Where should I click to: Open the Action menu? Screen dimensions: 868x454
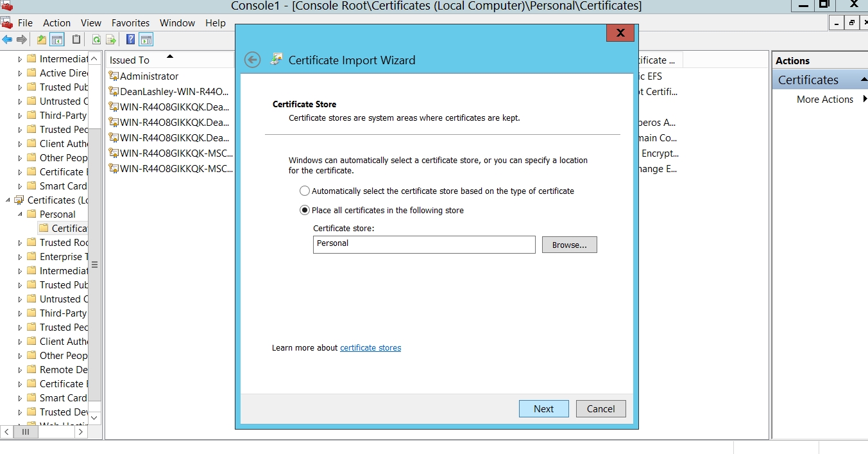click(x=56, y=23)
